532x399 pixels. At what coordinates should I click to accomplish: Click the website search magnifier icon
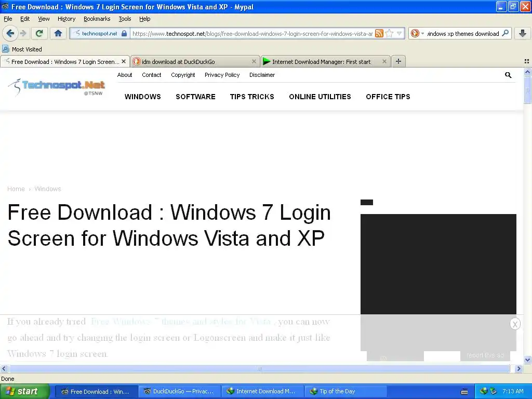pos(508,75)
